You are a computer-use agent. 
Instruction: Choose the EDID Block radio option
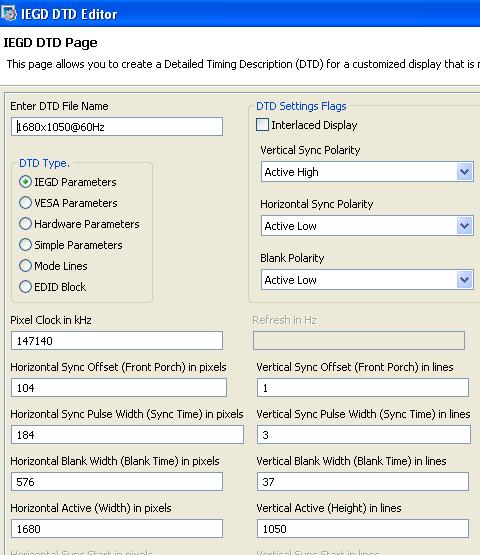tap(25, 287)
